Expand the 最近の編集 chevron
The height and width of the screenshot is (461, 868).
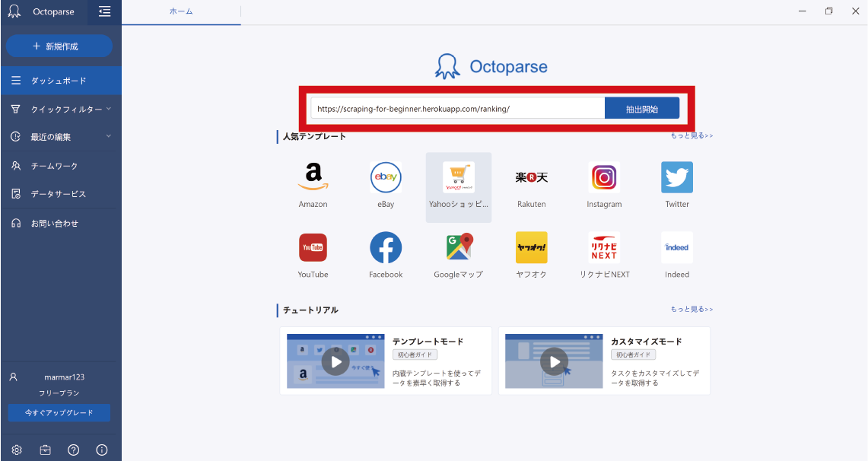point(109,136)
